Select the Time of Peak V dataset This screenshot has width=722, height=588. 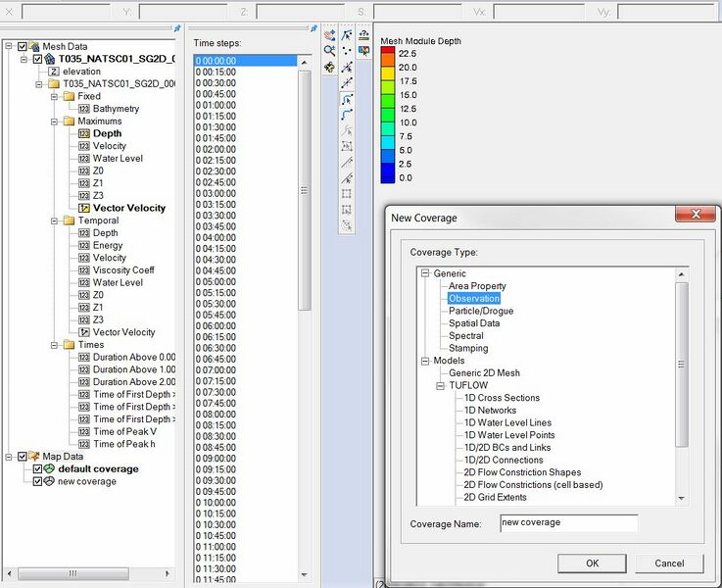[x=124, y=432]
